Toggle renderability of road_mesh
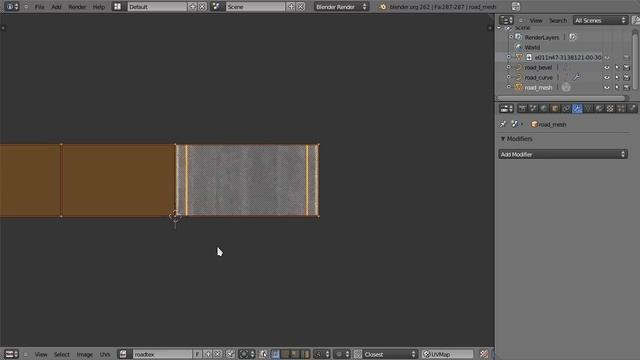 [x=627, y=87]
